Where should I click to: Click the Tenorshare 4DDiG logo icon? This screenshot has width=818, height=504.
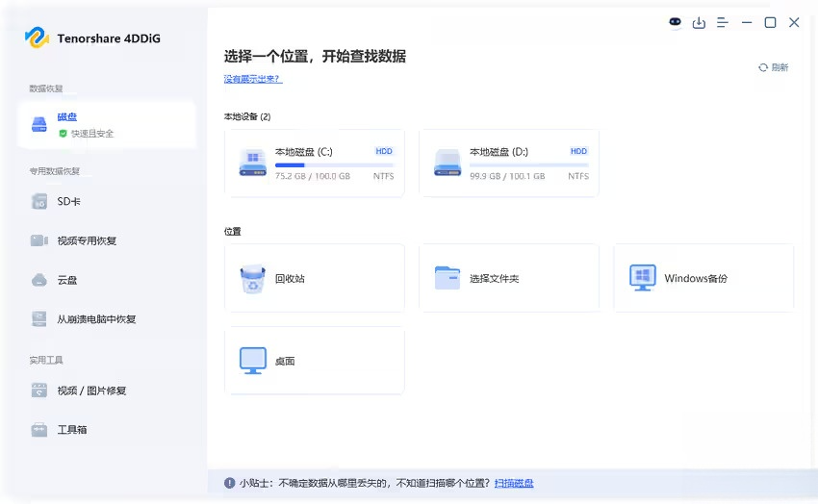(x=37, y=38)
